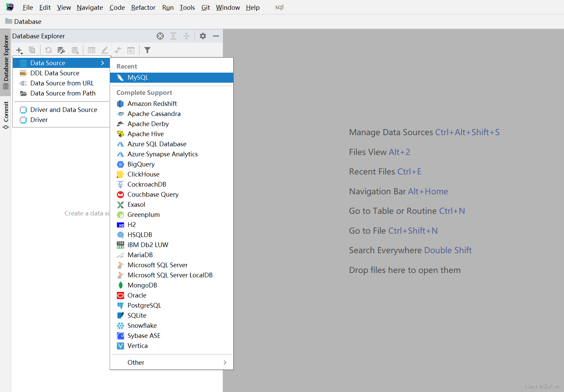Select Vertica data source

click(172, 346)
